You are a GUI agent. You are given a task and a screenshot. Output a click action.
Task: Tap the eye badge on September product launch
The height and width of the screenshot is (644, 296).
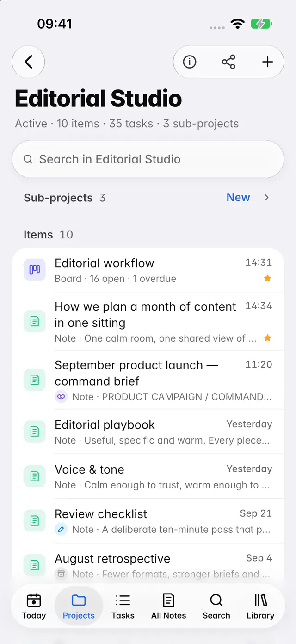(61, 397)
